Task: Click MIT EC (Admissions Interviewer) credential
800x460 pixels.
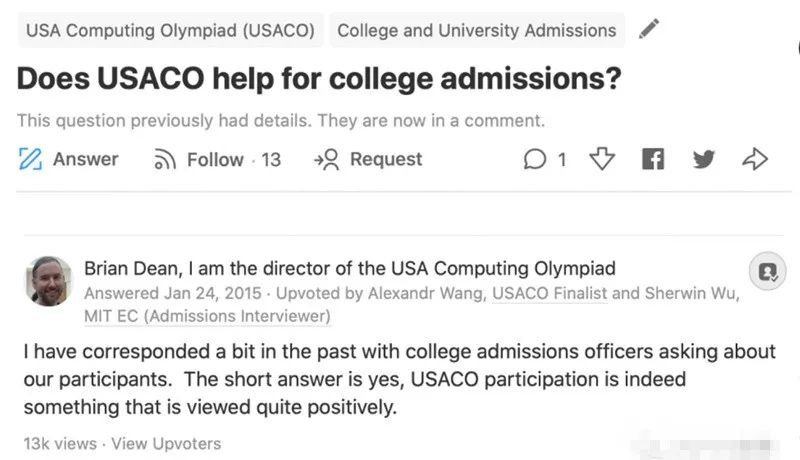Action: (x=207, y=316)
